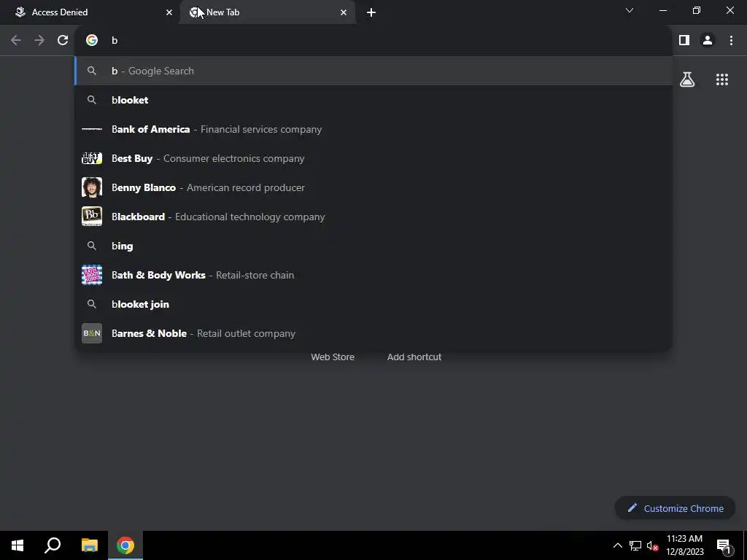Click the magnifier icon beside 'blooket join'
This screenshot has height=560, width=747.
pyautogui.click(x=92, y=304)
